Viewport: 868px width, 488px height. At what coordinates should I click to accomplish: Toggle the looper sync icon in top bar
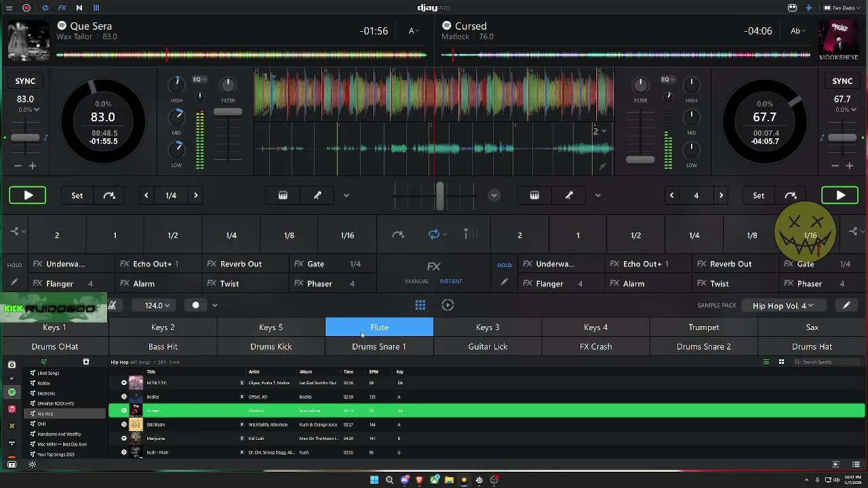45,8
